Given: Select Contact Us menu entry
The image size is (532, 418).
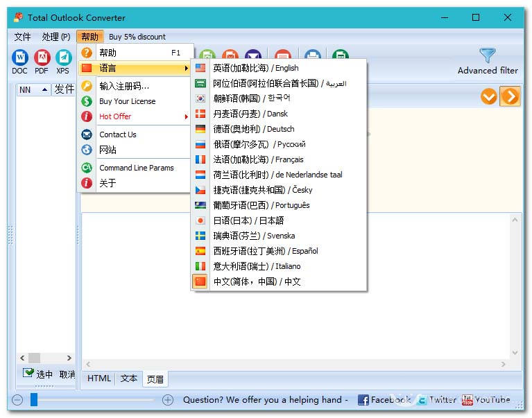Looking at the screenshot, I should pos(135,134).
